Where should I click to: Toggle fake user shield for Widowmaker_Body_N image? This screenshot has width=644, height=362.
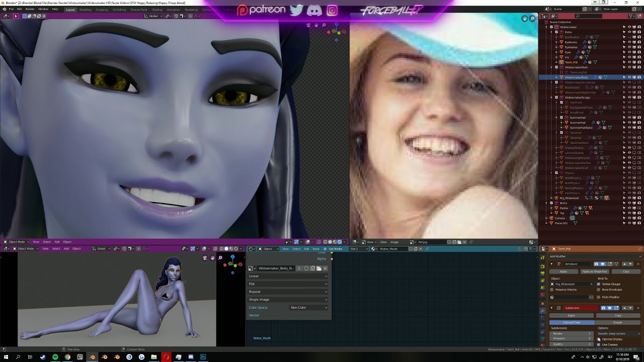point(306,268)
